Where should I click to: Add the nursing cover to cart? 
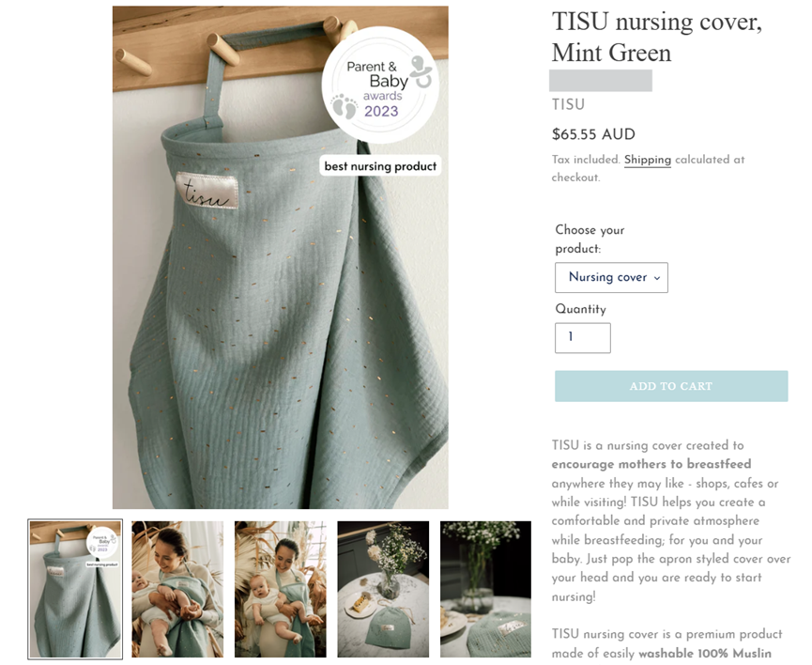671,386
